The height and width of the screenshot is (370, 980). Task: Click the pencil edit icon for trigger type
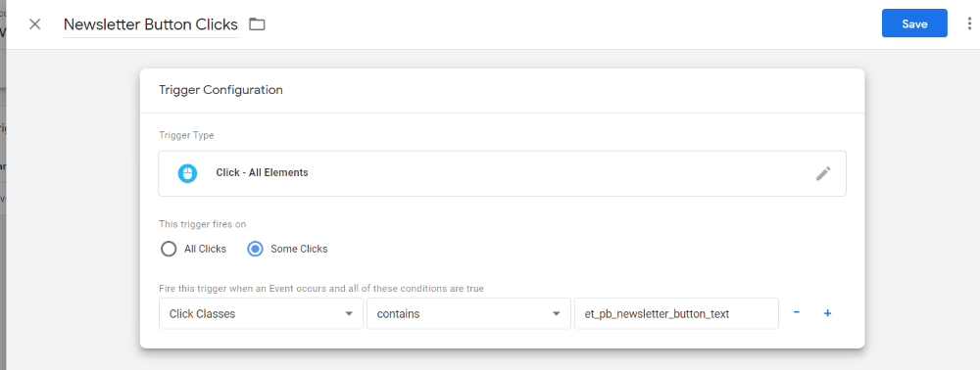point(823,173)
